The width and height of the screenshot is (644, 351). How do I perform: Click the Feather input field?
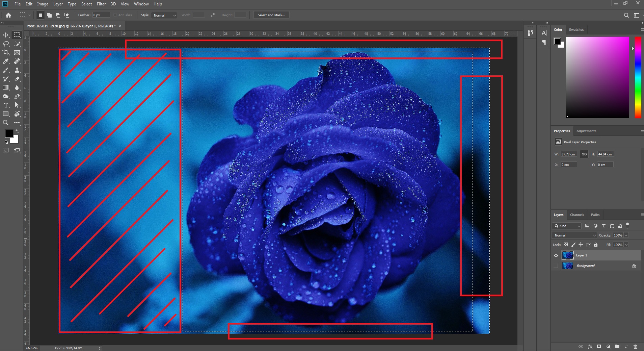coord(101,15)
